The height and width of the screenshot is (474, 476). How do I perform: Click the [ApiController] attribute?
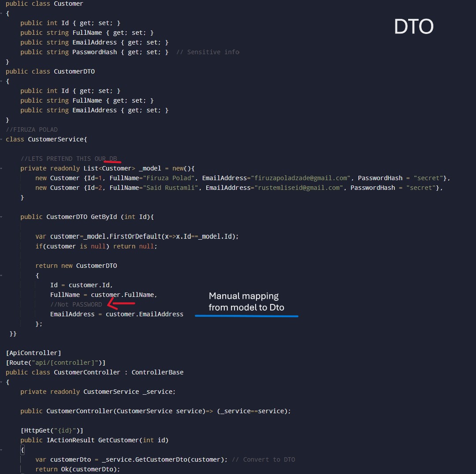pyautogui.click(x=33, y=353)
